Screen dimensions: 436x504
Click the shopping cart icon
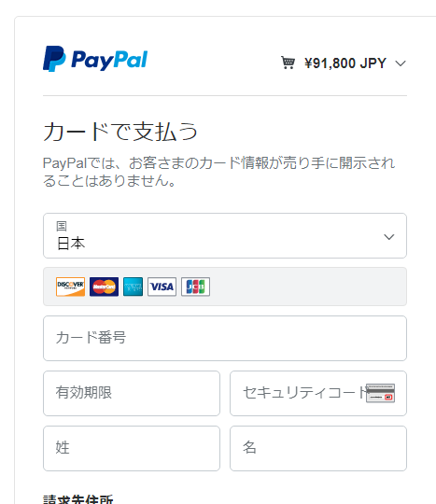coord(288,63)
